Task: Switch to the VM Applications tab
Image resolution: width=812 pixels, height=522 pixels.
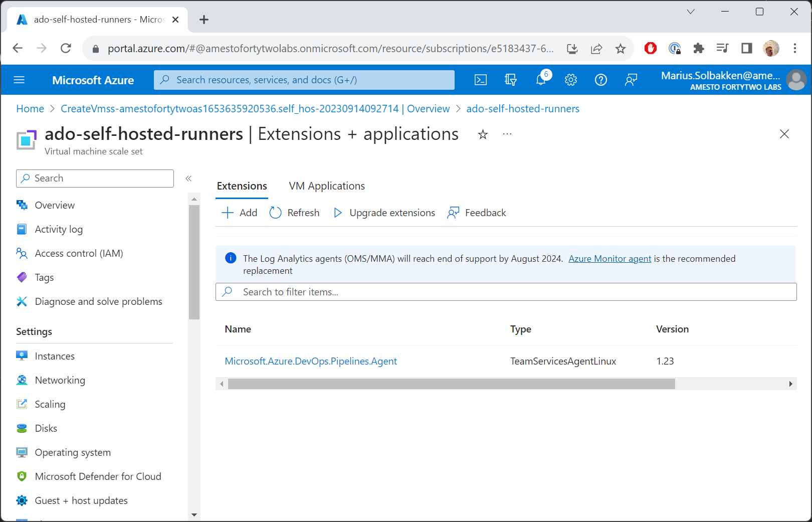Action: [327, 186]
